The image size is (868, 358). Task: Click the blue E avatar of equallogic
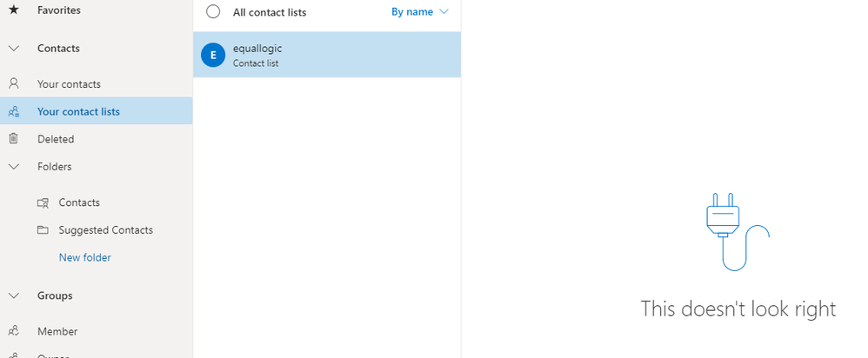213,55
